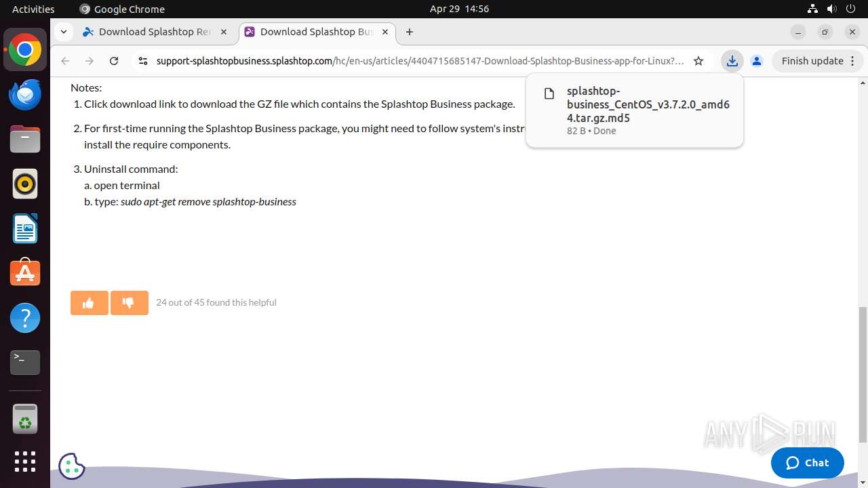Click '3. Uninstall command:' text

126,169
